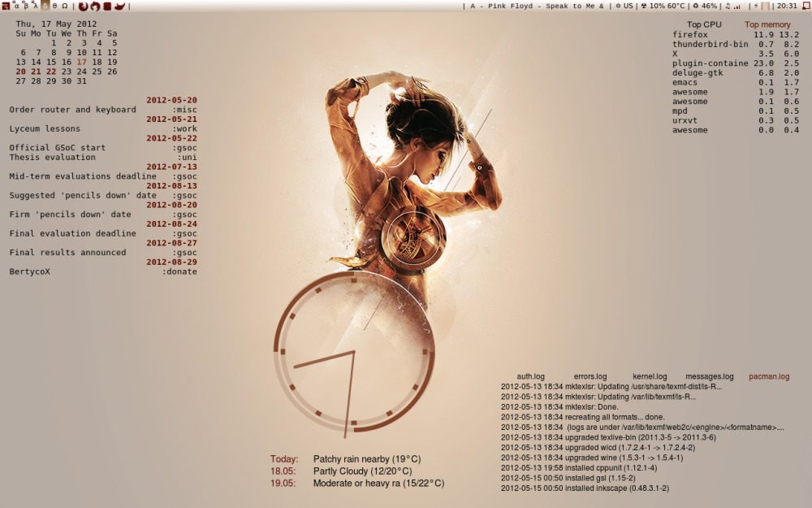Click log line 'installed cppunit'

(578, 468)
